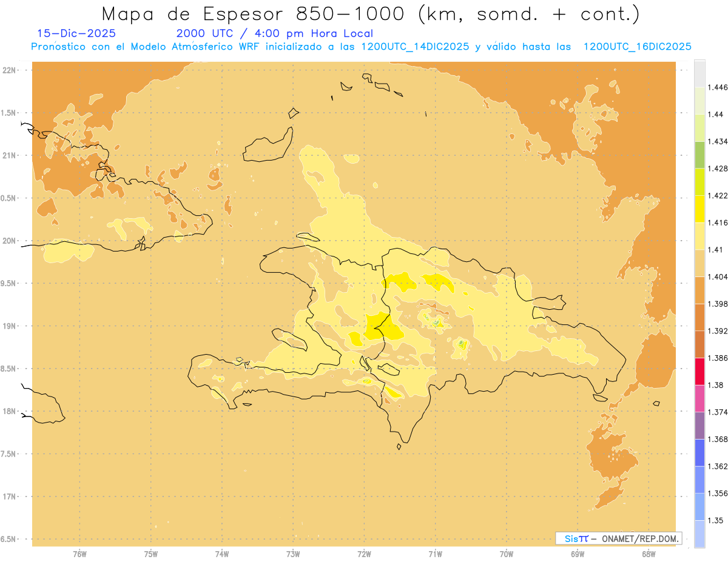Click the legend value '1.428'

tap(718, 169)
